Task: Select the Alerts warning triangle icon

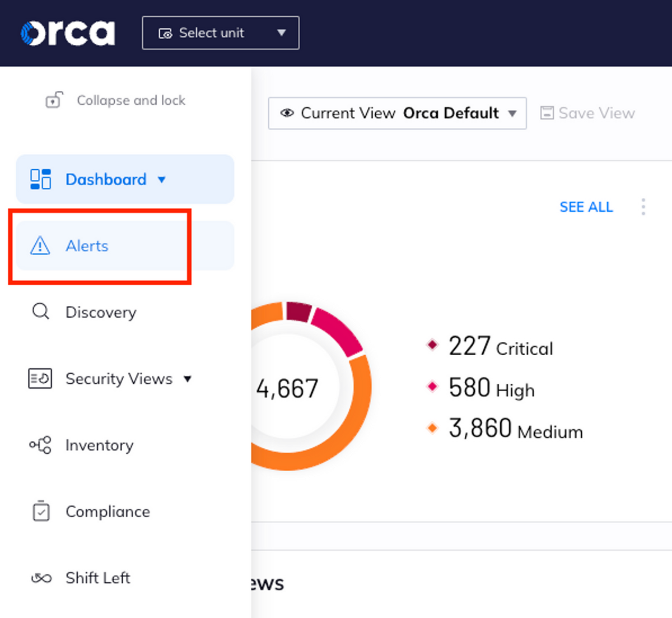Action: [x=40, y=245]
